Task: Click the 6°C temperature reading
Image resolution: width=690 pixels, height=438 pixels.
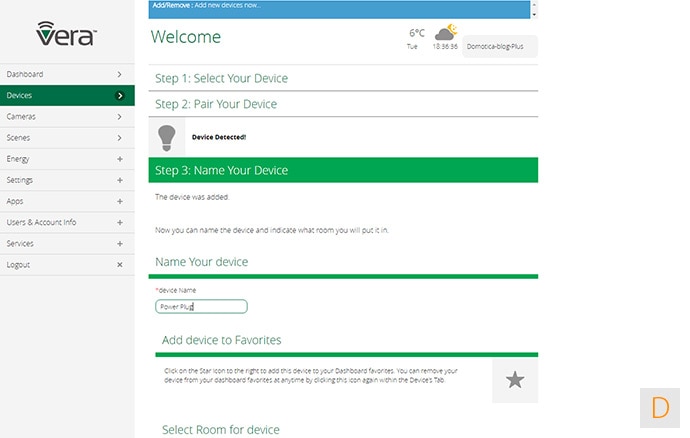Action: point(417,33)
